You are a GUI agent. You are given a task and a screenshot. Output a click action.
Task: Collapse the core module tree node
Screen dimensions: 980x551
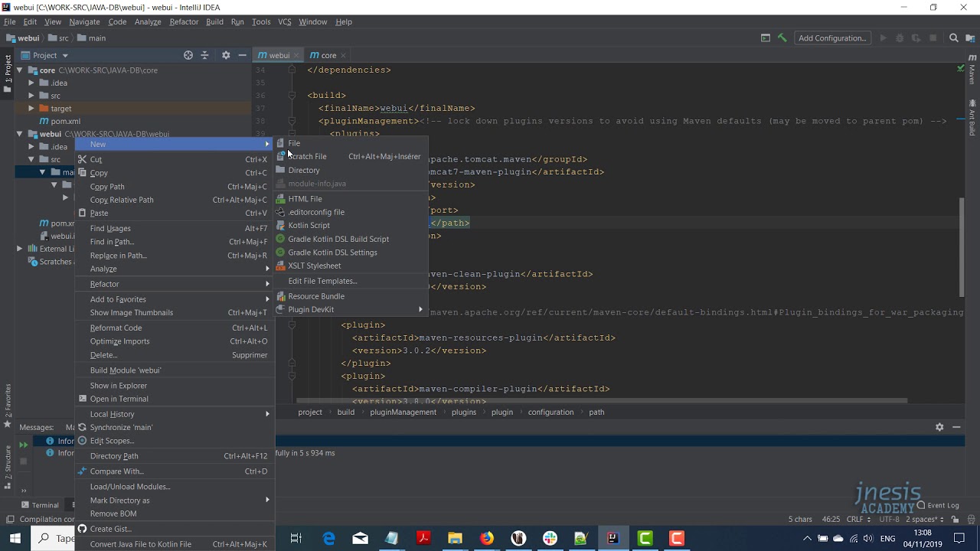click(20, 70)
